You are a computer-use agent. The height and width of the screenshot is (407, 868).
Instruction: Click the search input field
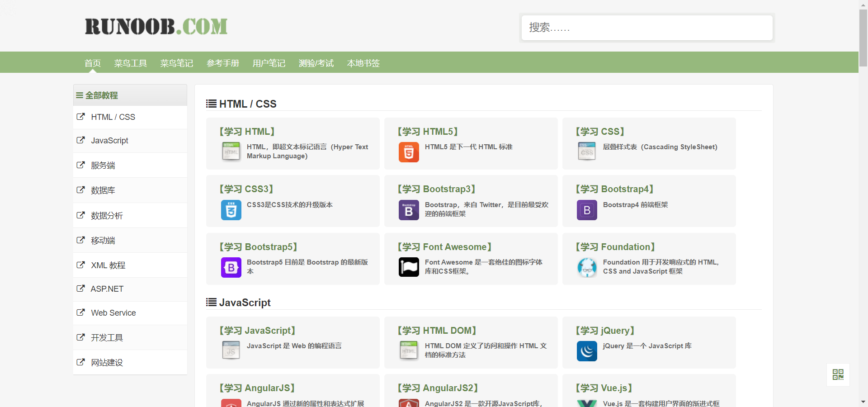tap(647, 28)
